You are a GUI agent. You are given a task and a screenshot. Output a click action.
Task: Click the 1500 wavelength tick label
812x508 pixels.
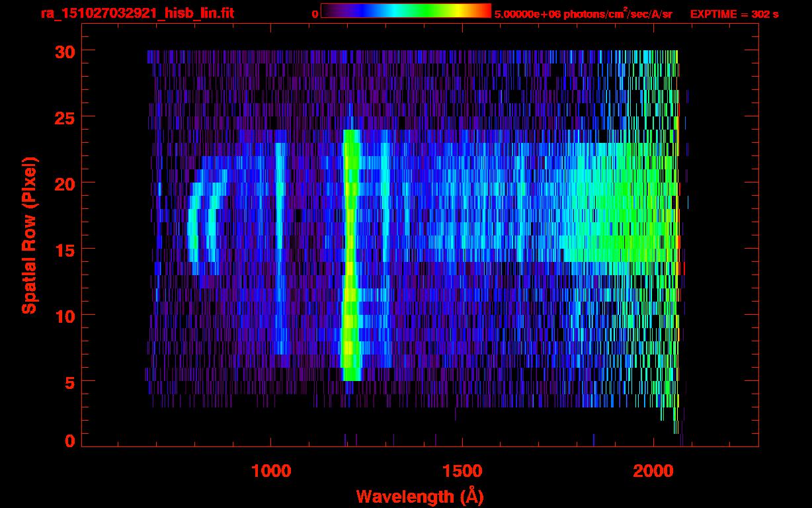point(462,471)
